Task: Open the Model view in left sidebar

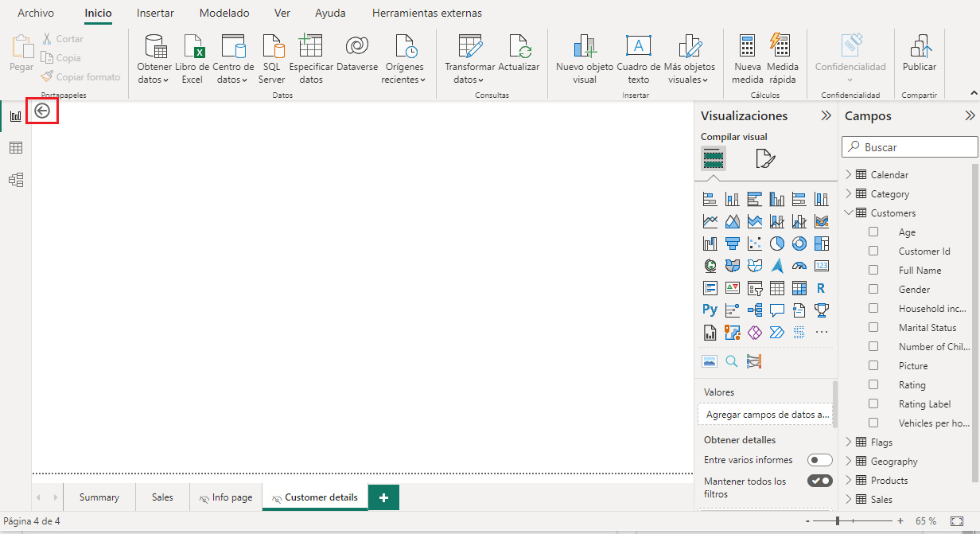Action: (x=15, y=180)
